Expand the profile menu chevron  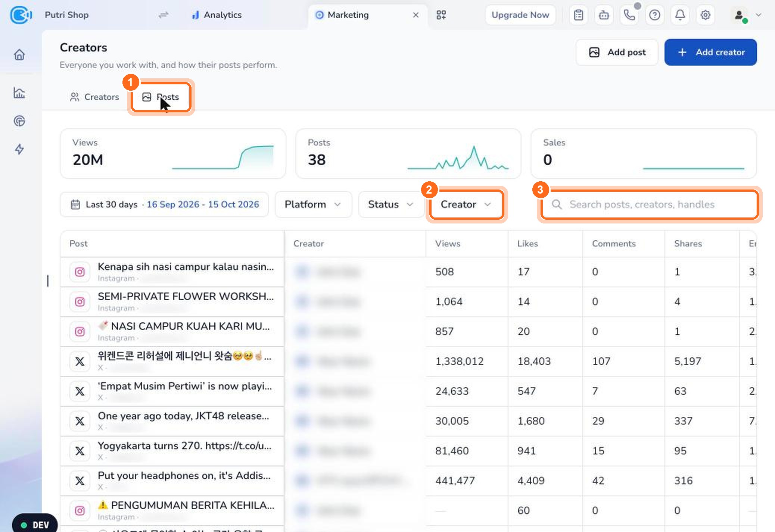pyautogui.click(x=759, y=15)
